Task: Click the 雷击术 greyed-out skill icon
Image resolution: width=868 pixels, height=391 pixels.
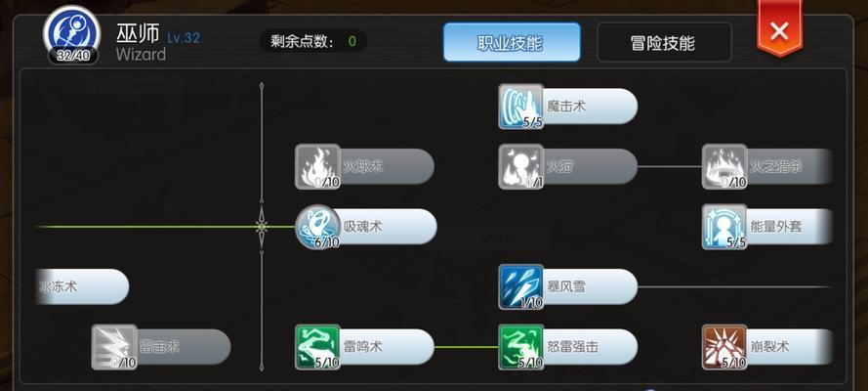Action: pos(114,347)
